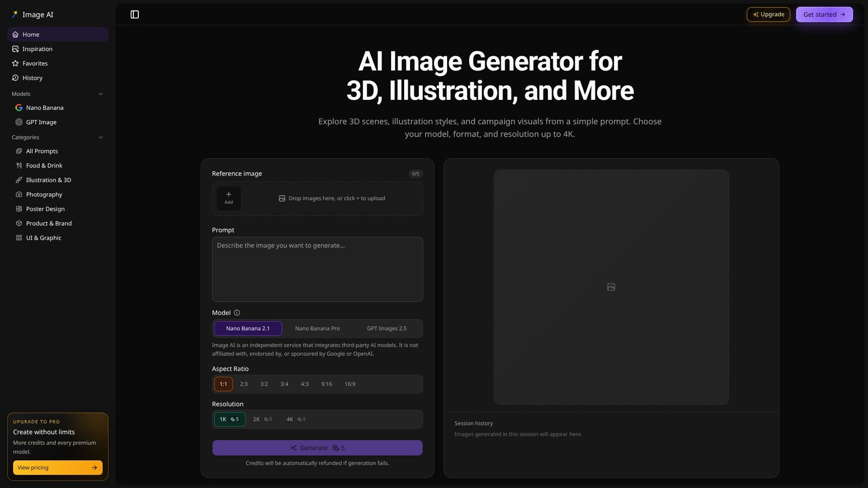Click the OpenAI icon beside GPT Image
Screen dimensions: 868x488
(19, 122)
